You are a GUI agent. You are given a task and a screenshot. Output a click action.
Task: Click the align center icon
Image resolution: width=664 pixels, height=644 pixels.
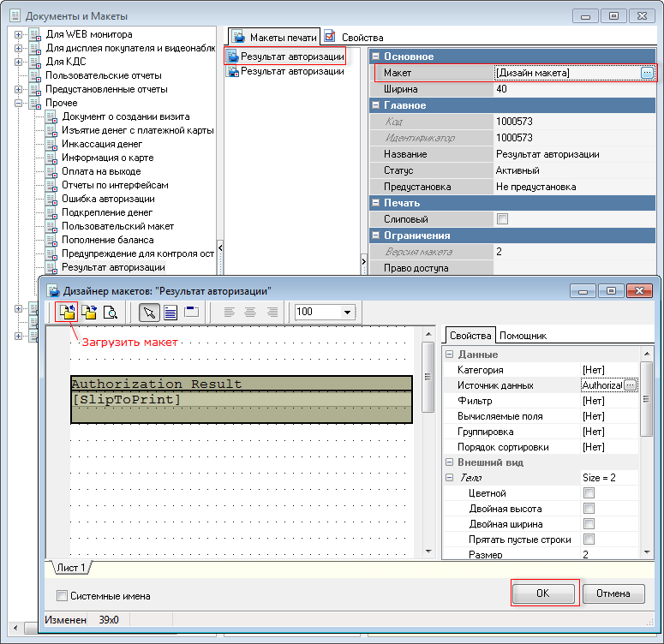[251, 313]
